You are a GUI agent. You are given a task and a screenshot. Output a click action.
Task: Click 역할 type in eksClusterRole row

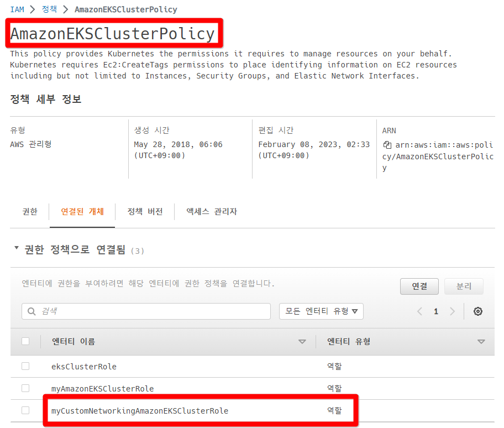[x=334, y=366]
